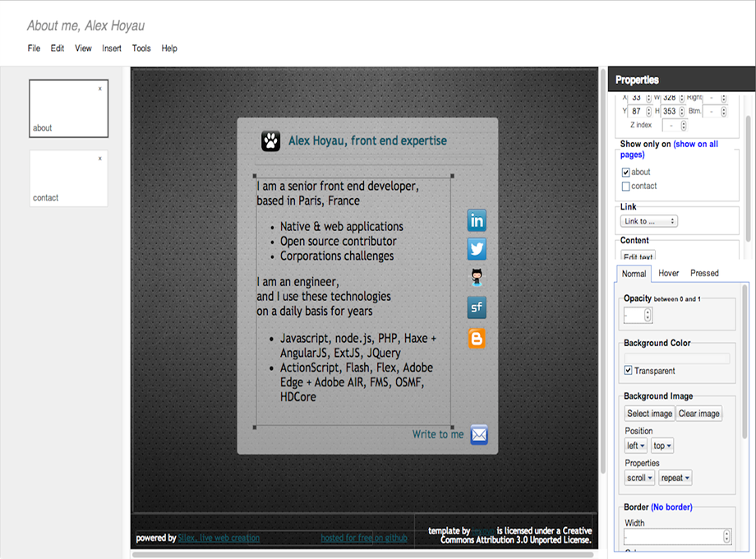756x559 pixels.
Task: Click the paw print logo on the page
Action: 269,140
